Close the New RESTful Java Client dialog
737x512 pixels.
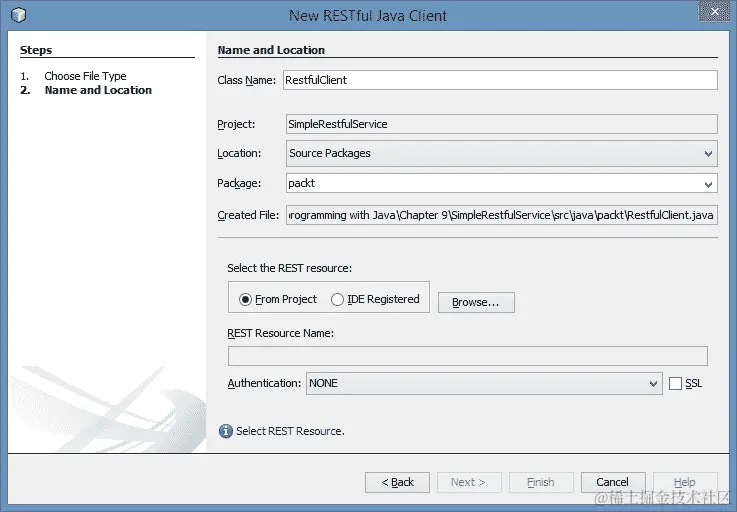point(714,11)
